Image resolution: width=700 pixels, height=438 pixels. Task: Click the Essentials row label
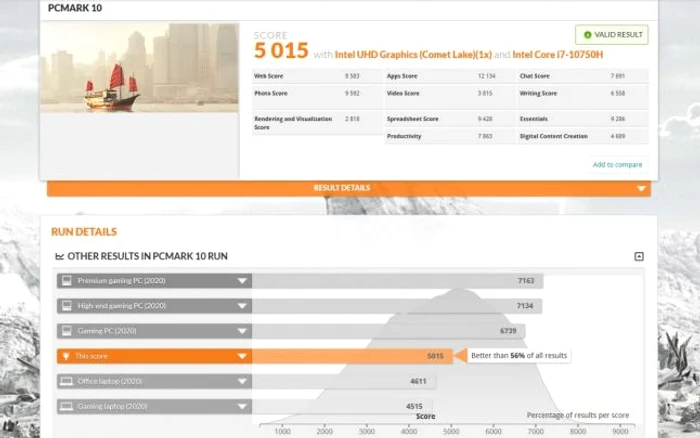[x=533, y=119]
